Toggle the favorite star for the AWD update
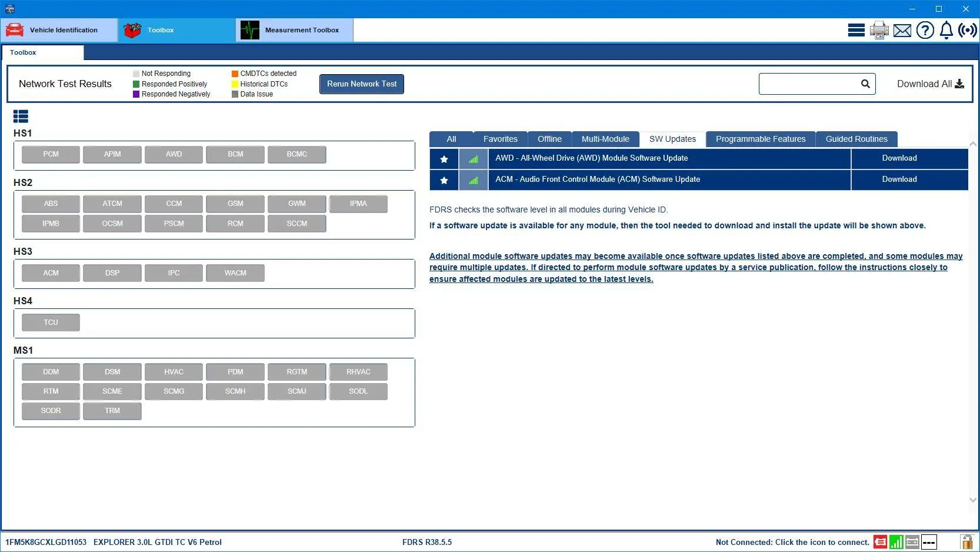Viewport: 980px width, 552px height. pos(444,159)
